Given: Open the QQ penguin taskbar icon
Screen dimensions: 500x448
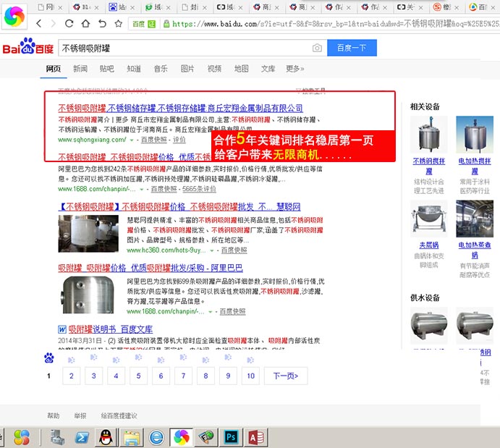Looking at the screenshot, I should (x=106, y=437).
